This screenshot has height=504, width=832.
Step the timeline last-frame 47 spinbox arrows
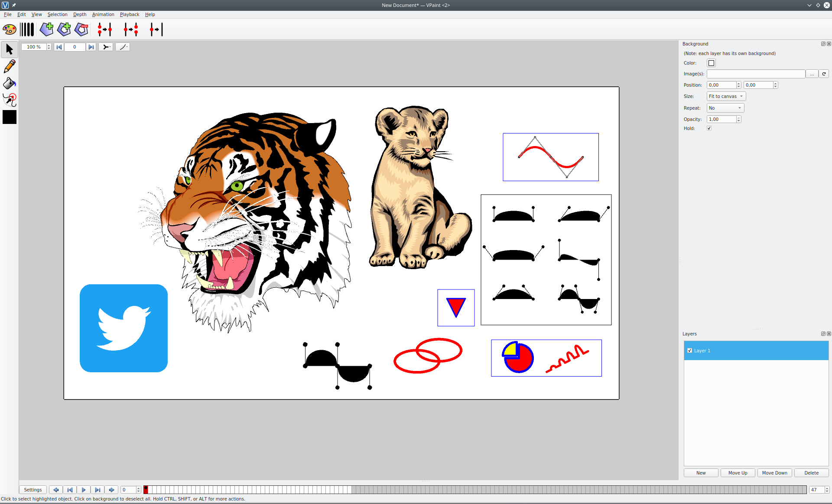(827, 490)
